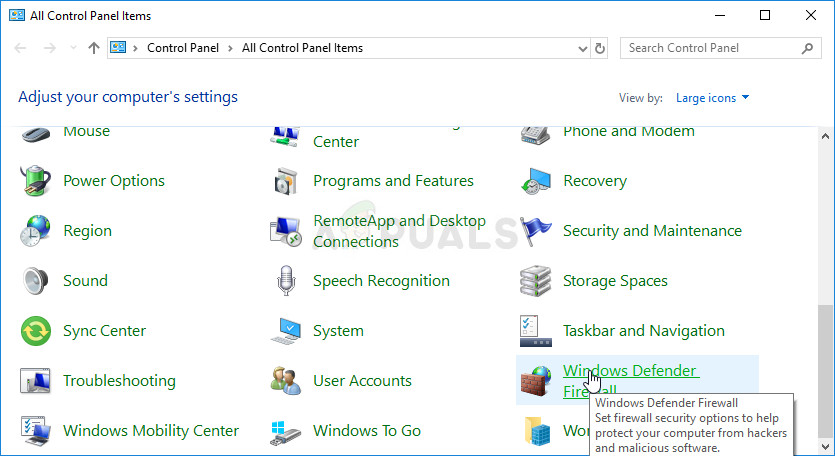Viewport: 835px width, 456px height.
Task: Click the refresh button by address bar
Action: tap(600, 48)
